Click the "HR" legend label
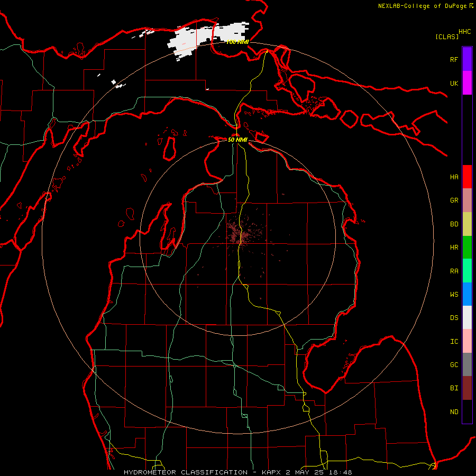The height and width of the screenshot is (476, 476). (x=454, y=248)
